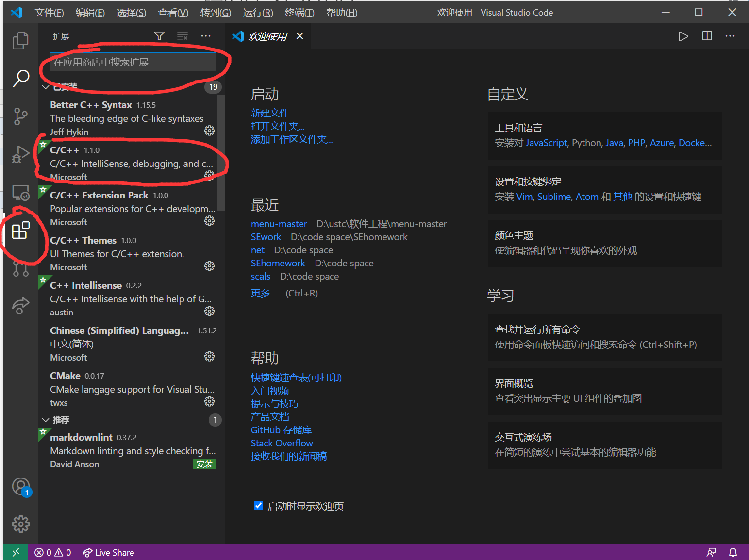Click the filter extensions funnel icon
The image size is (749, 560).
[159, 36]
